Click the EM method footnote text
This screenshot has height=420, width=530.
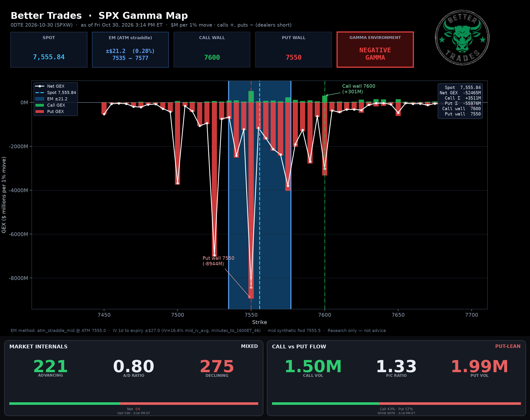coord(198,330)
